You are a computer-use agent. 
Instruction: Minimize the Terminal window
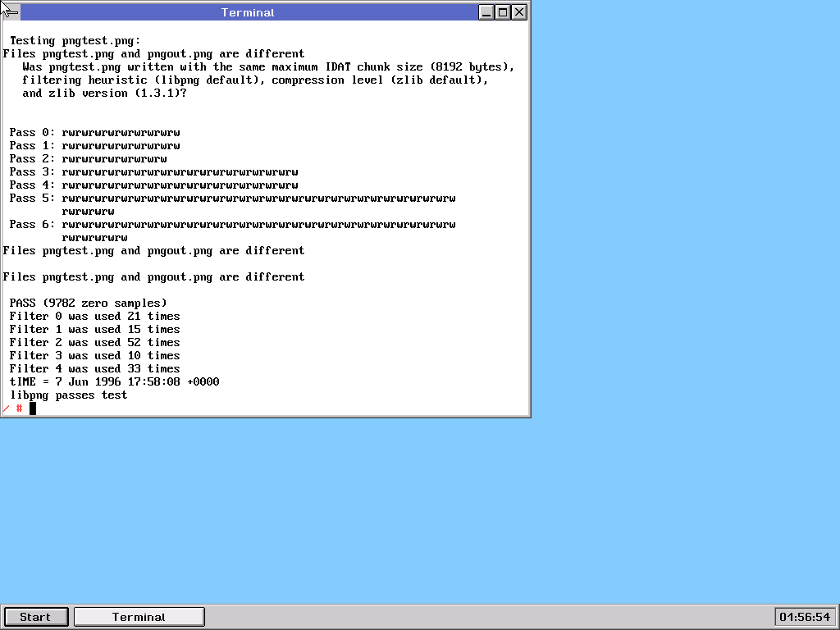point(487,12)
